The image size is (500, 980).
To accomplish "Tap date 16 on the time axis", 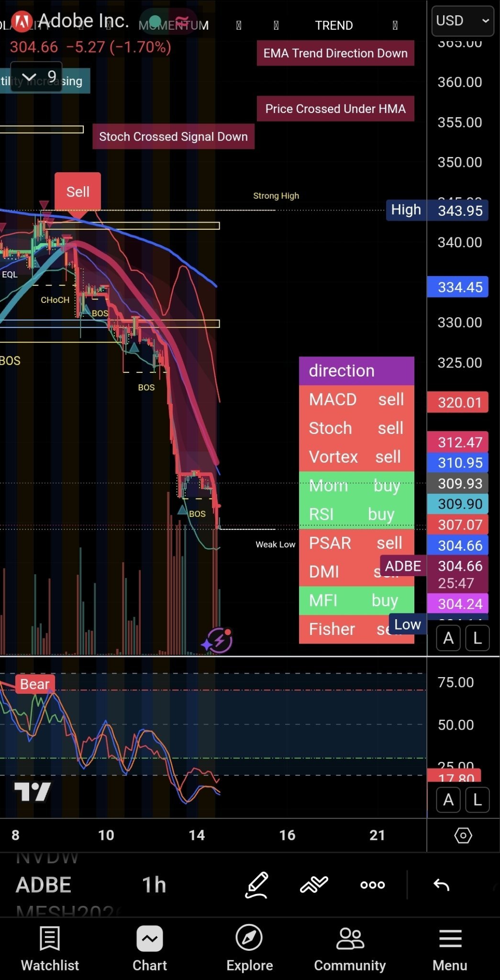I will pyautogui.click(x=287, y=835).
